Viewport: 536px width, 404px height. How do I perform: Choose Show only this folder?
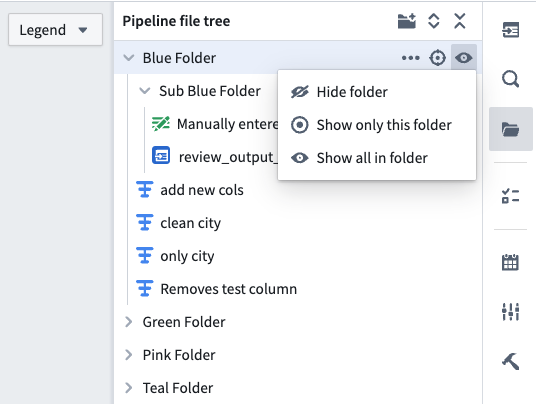coord(377,125)
